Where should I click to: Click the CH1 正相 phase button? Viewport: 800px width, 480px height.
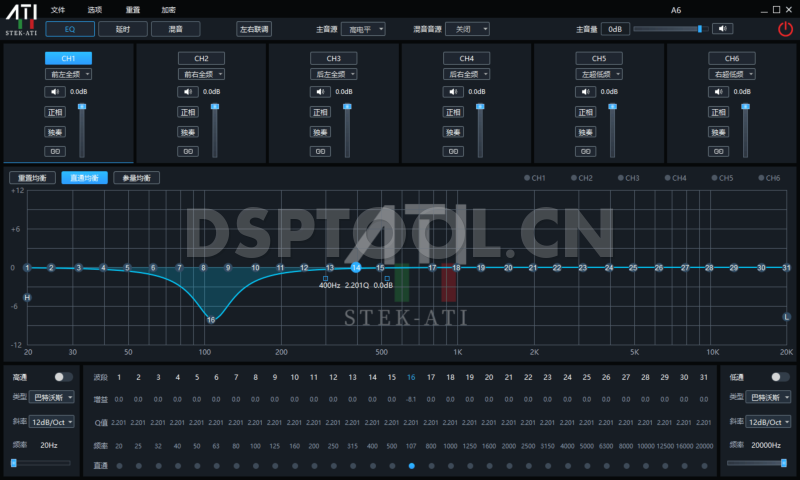click(x=55, y=112)
